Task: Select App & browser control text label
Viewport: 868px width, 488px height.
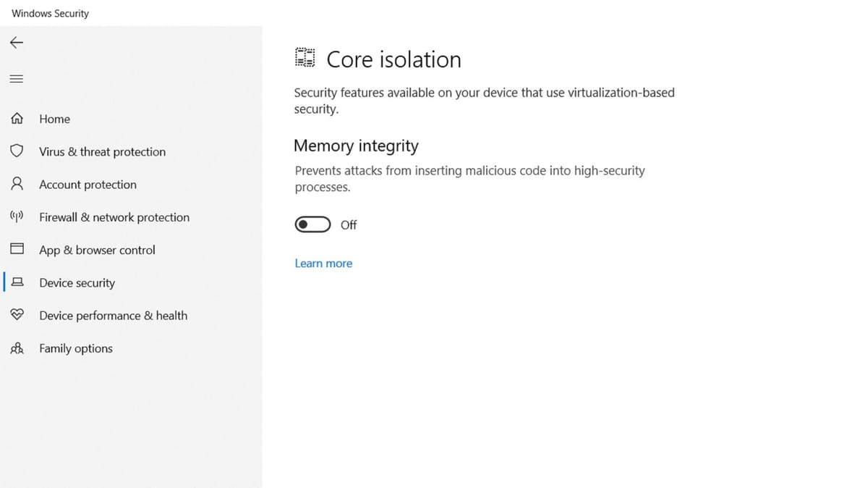Action: coord(97,250)
